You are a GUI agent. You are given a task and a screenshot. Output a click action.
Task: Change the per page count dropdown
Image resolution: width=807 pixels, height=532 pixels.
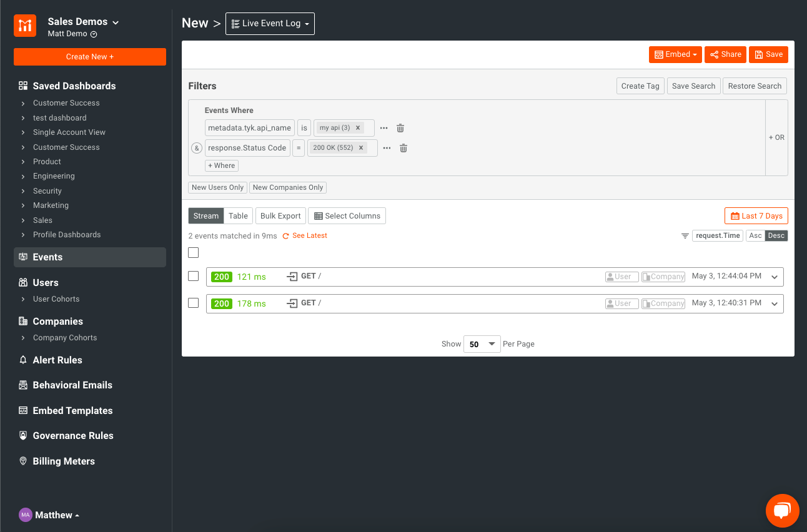(482, 344)
